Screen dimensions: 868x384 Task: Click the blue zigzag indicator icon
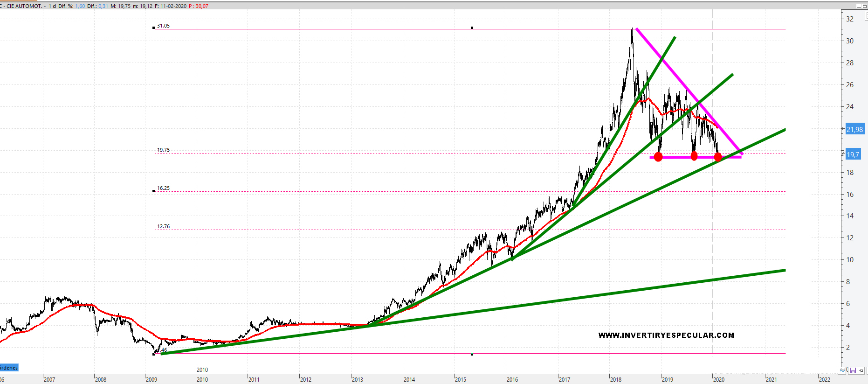click(x=842, y=370)
